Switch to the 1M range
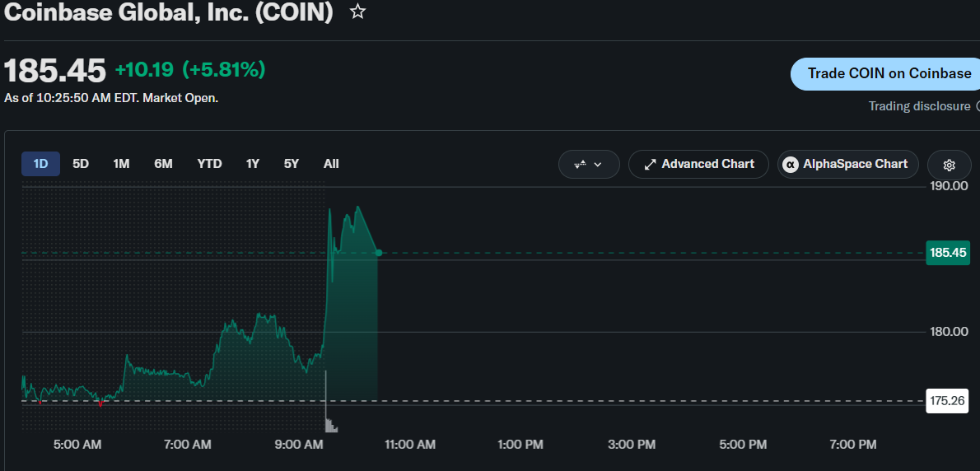Viewport: 980px width, 471px height. point(121,164)
